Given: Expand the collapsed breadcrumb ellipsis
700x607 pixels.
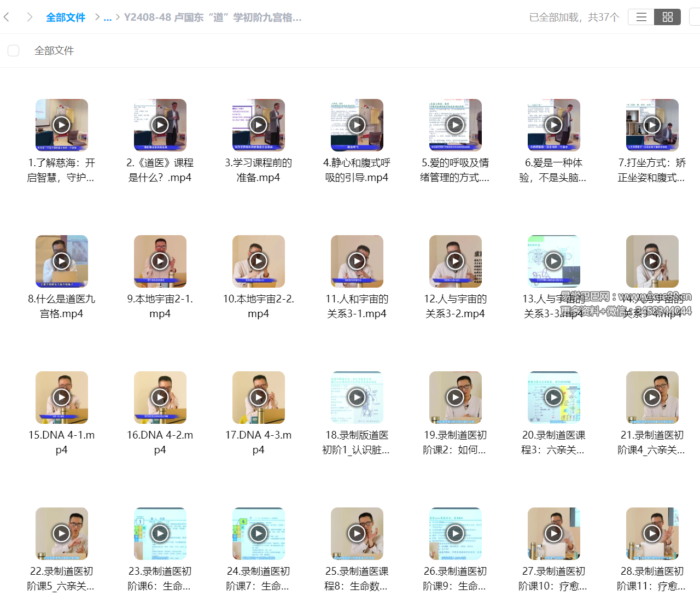Looking at the screenshot, I should [x=107, y=17].
